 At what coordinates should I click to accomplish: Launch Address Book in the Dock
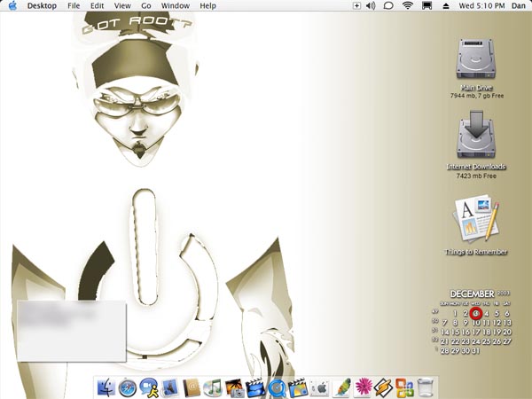[x=192, y=387]
